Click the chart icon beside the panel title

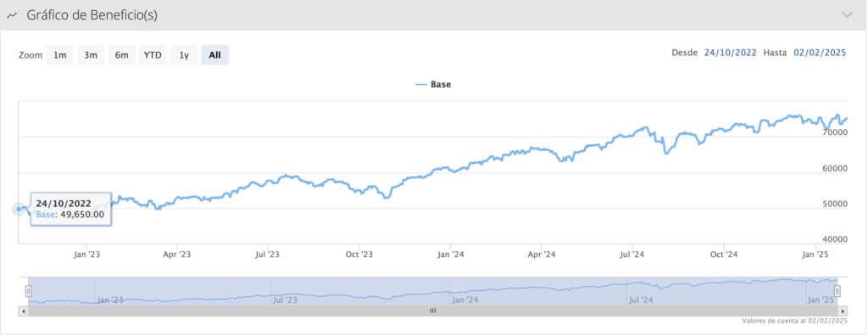click(x=12, y=15)
